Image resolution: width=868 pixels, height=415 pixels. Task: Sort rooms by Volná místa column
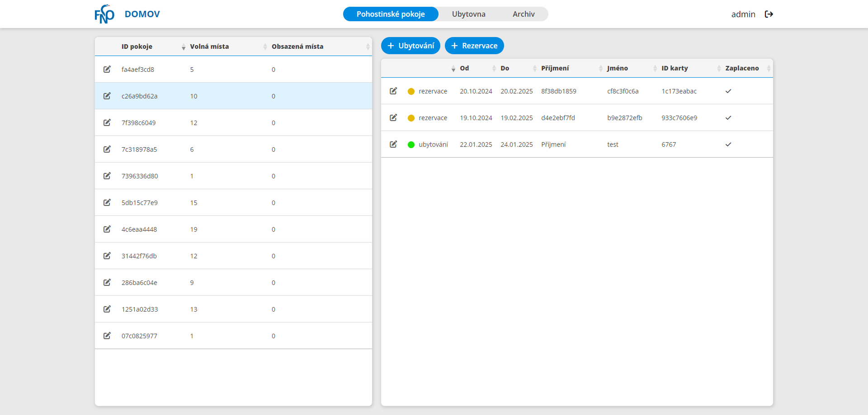tap(209, 47)
